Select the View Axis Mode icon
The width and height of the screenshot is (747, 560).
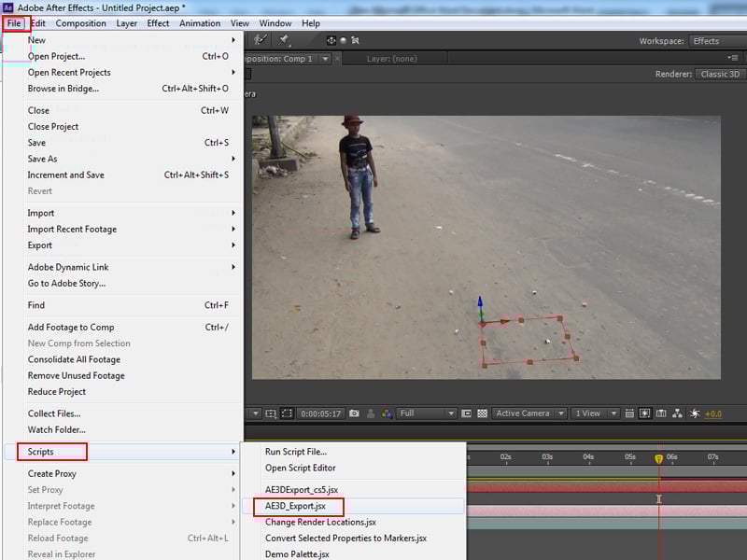pyautogui.click(x=355, y=40)
